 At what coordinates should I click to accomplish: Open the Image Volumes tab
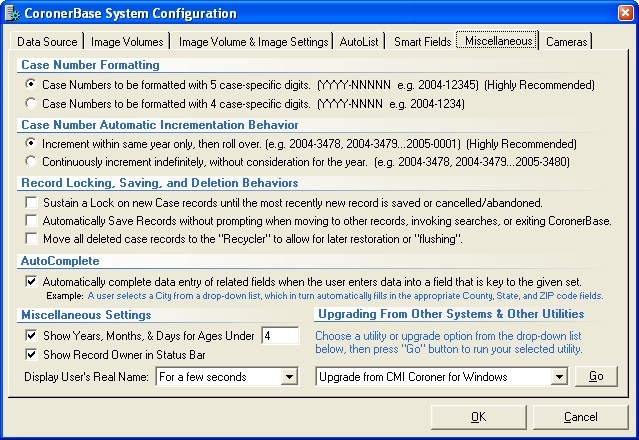pyautogui.click(x=127, y=42)
